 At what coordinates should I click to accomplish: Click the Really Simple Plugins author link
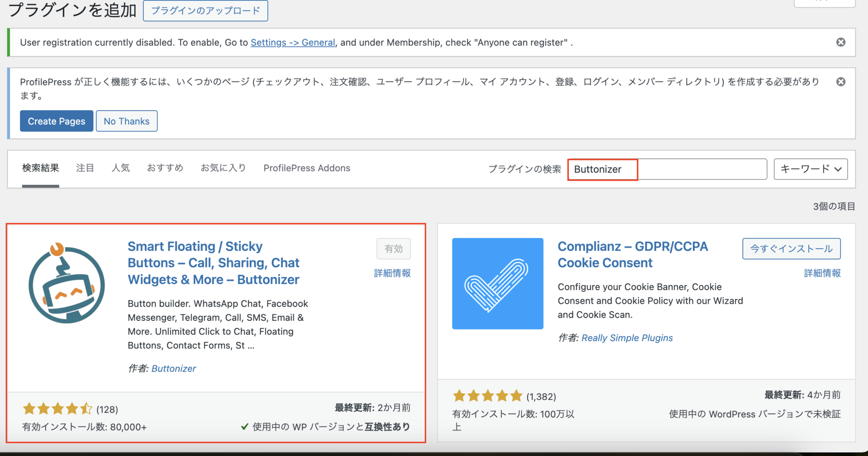pyautogui.click(x=627, y=338)
